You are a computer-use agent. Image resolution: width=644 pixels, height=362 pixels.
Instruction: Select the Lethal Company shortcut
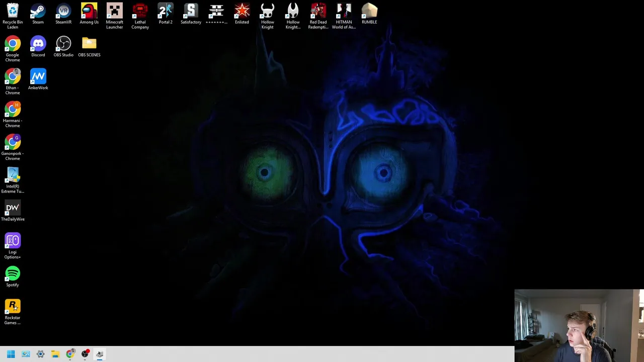click(140, 16)
